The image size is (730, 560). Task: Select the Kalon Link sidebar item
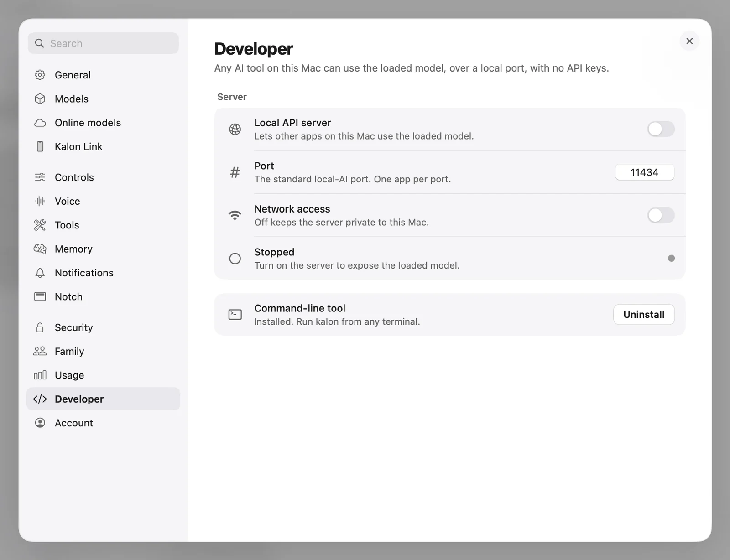(x=103, y=146)
